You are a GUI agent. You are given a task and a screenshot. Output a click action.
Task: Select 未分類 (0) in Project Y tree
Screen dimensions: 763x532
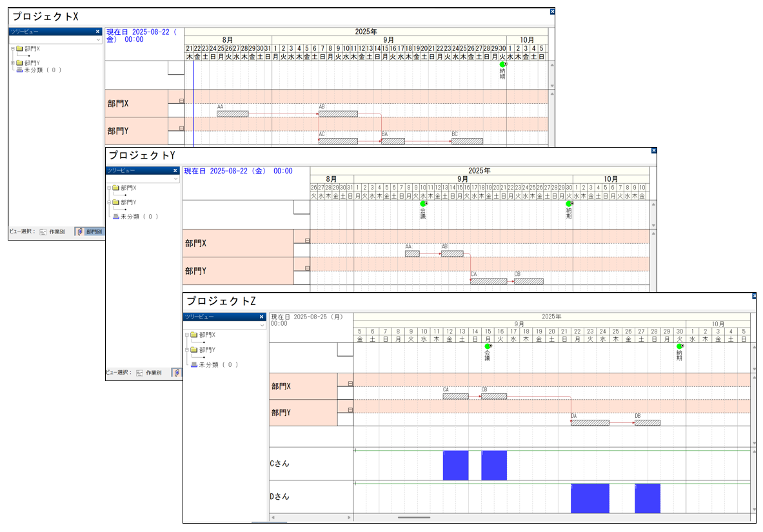(x=138, y=217)
